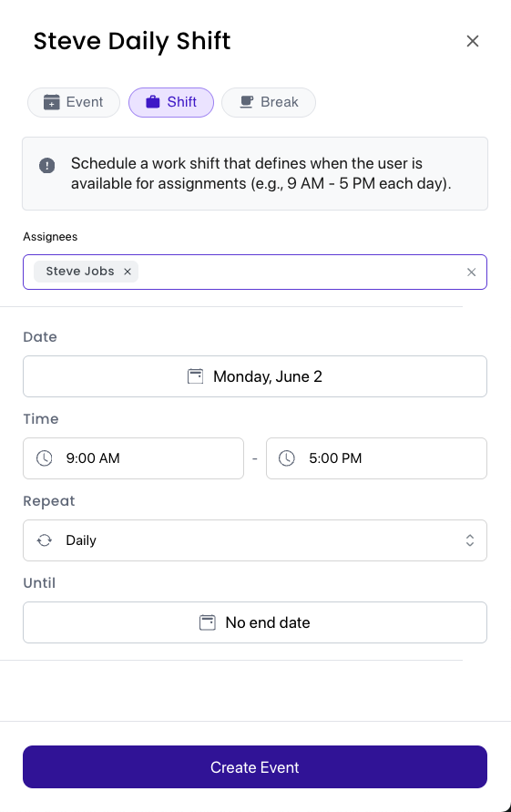Image resolution: width=511 pixels, height=812 pixels.
Task: Focus the Assignees input field
Action: (301, 272)
